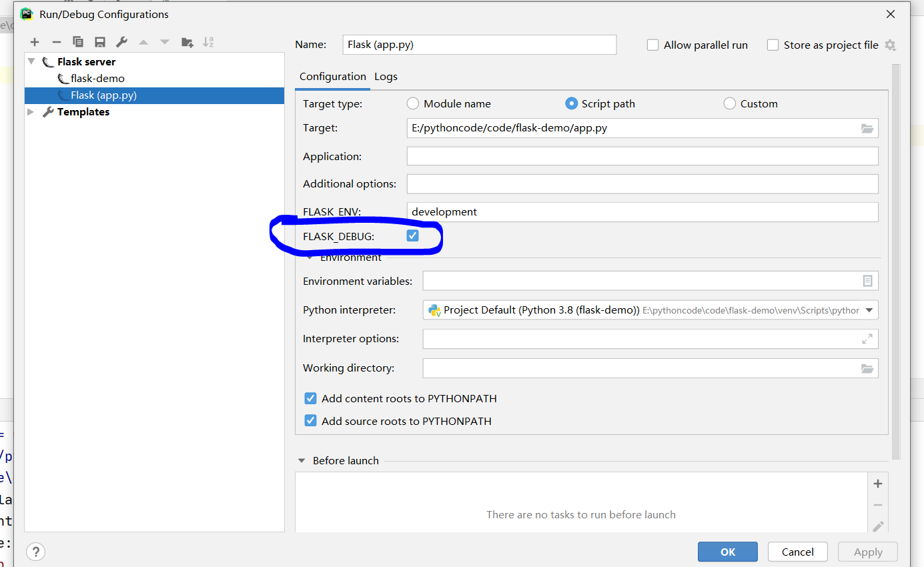Browse for Target script file
This screenshot has height=567, width=924.
coord(867,128)
